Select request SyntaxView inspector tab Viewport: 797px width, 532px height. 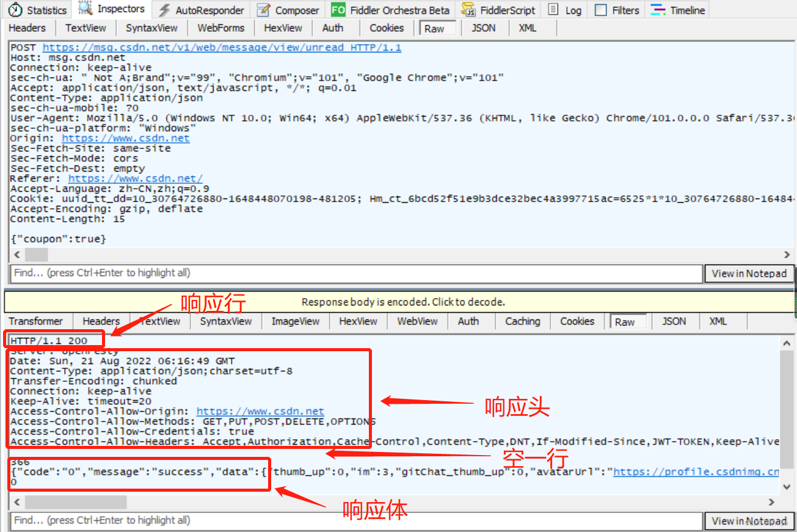click(x=151, y=27)
